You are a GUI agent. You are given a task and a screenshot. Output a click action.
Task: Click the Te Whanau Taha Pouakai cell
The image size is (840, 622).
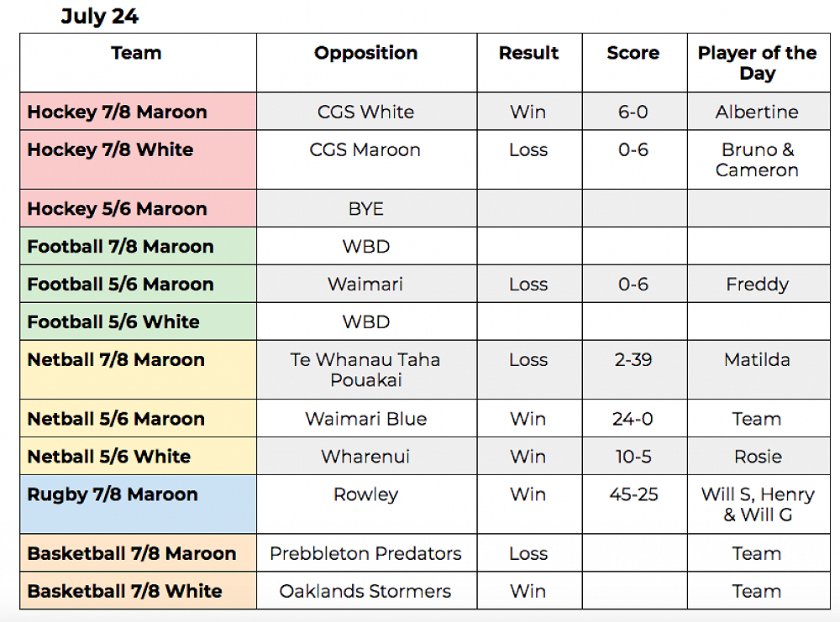[365, 369]
